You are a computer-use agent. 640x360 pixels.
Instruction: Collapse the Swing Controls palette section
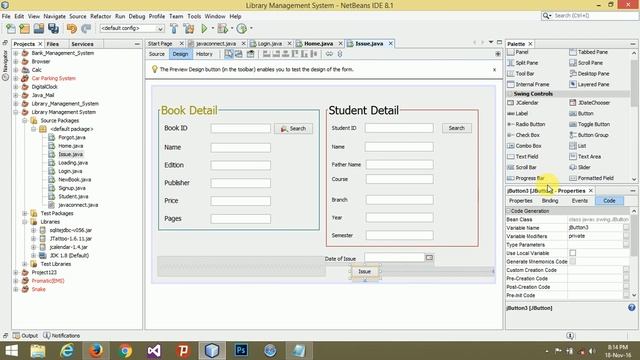509,94
